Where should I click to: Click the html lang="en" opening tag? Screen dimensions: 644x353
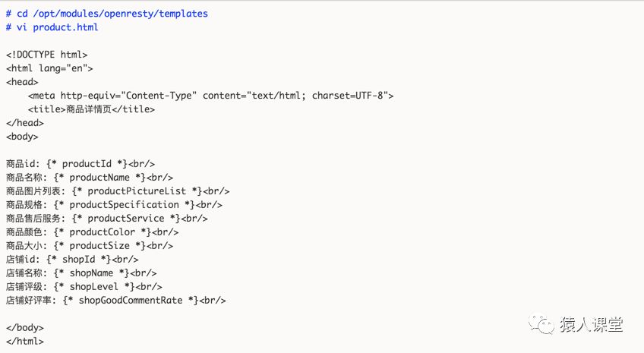pyautogui.click(x=49, y=68)
